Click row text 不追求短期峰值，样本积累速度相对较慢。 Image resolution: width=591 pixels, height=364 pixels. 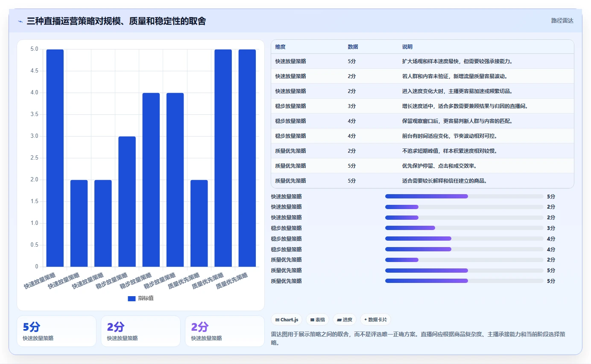(x=449, y=151)
